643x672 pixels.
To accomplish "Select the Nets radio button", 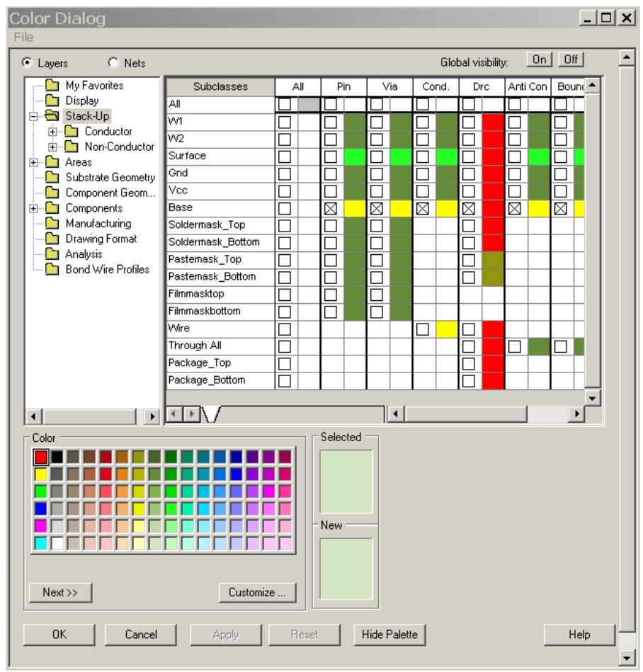I will [113, 63].
